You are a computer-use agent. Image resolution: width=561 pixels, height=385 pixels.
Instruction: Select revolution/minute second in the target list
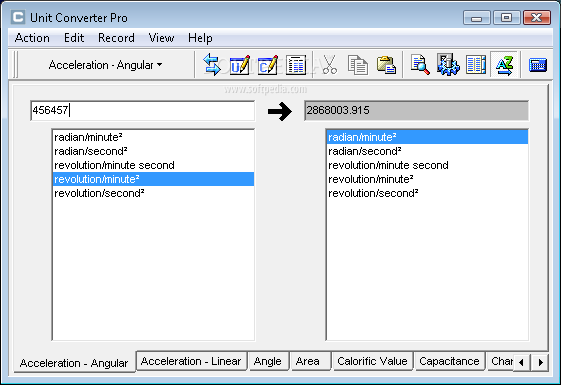point(428,165)
